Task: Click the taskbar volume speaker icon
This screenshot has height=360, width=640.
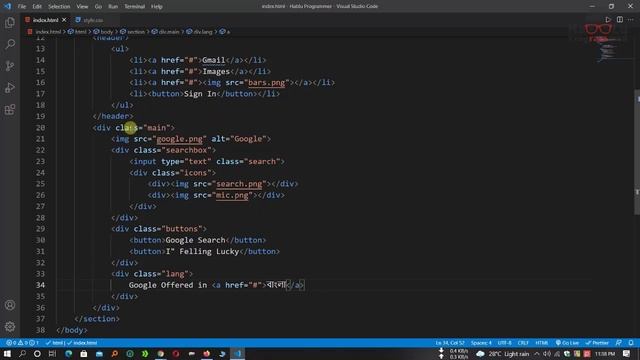Action: (x=547, y=354)
